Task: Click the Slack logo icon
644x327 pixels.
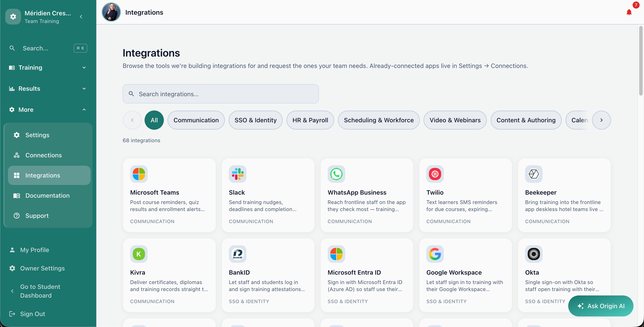Action: click(x=237, y=174)
